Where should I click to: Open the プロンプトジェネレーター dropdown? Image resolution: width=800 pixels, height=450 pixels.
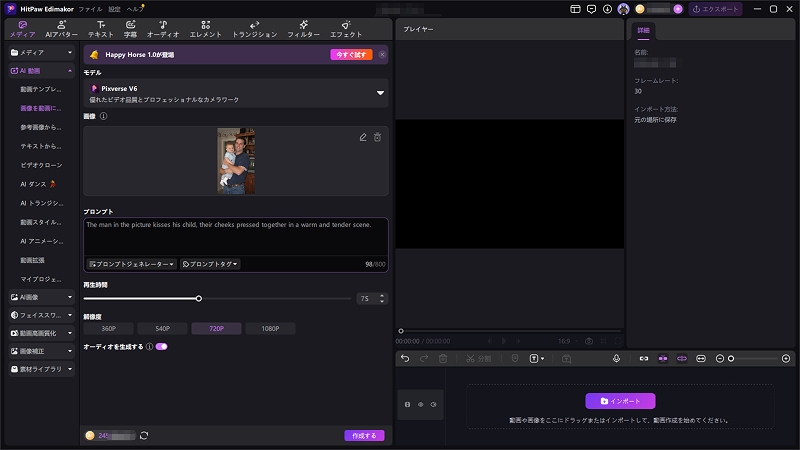[x=132, y=264]
